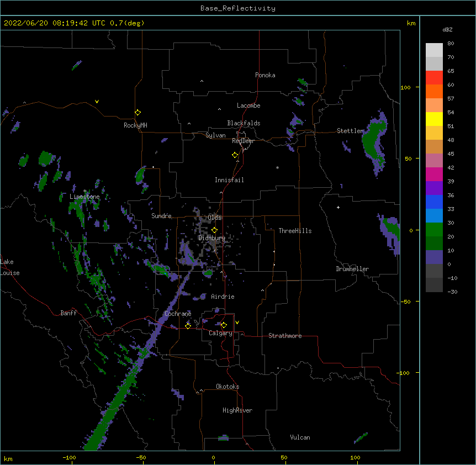Click the Strathmore label
The width and height of the screenshot is (476, 465).
click(x=285, y=336)
